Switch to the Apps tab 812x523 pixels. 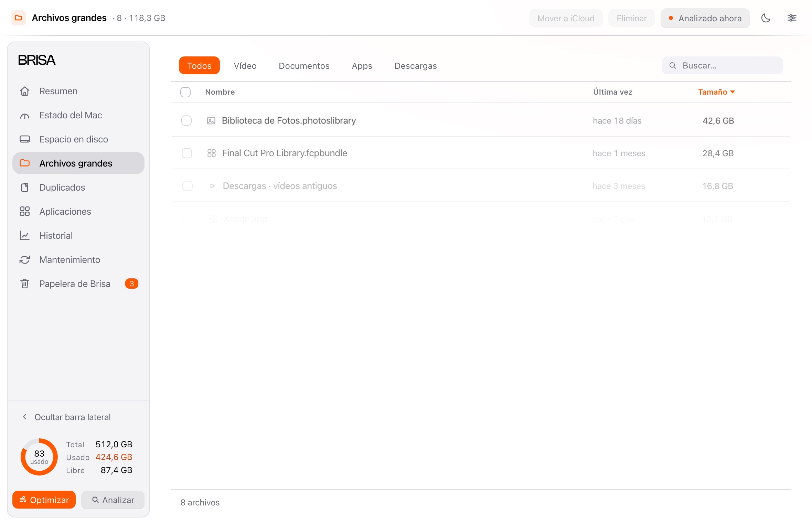click(362, 65)
